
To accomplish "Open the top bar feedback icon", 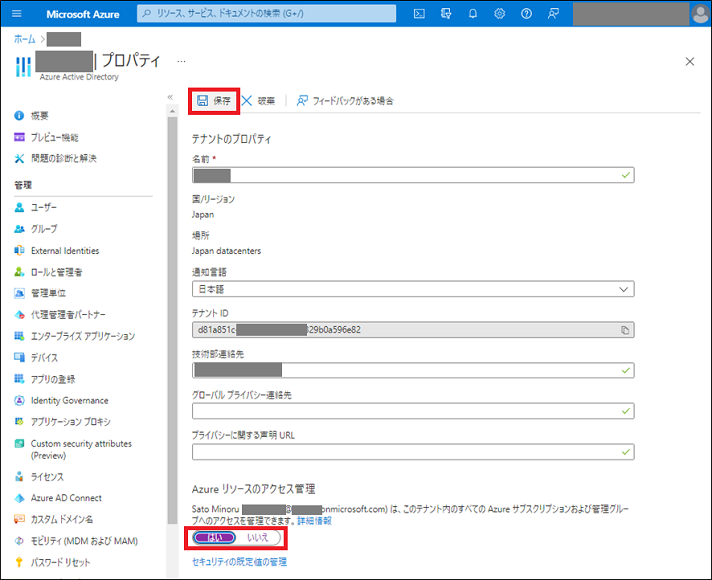I will click(x=553, y=14).
